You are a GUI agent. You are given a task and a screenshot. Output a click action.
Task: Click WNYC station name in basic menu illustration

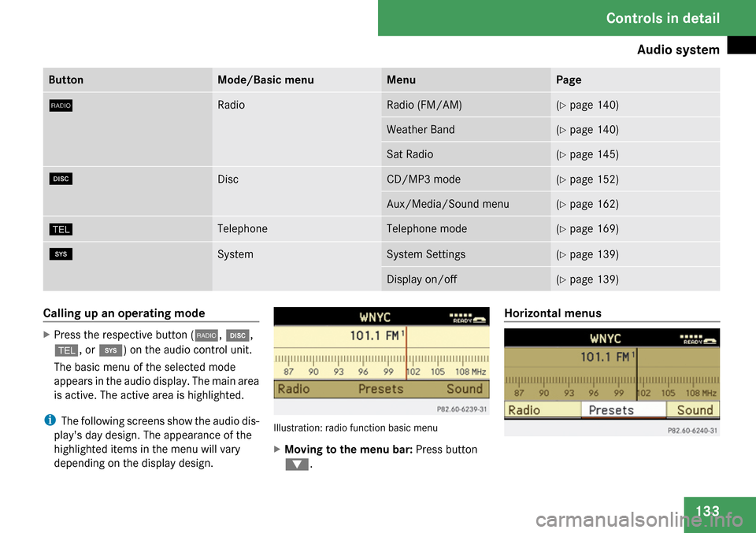coord(375,317)
